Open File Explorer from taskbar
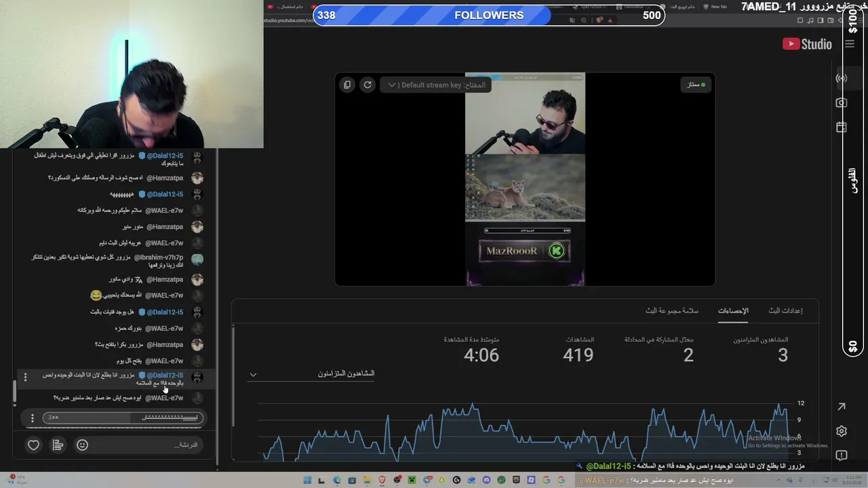This screenshot has width=868, height=488. (x=367, y=480)
